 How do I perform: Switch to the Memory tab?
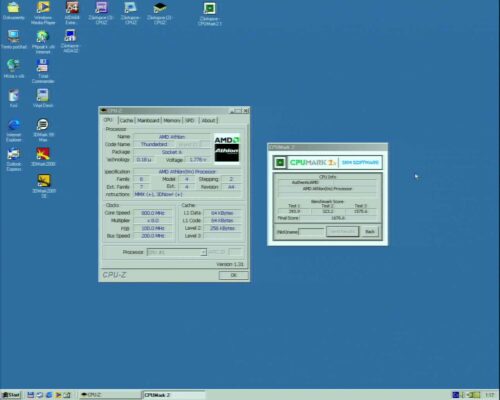(172, 120)
